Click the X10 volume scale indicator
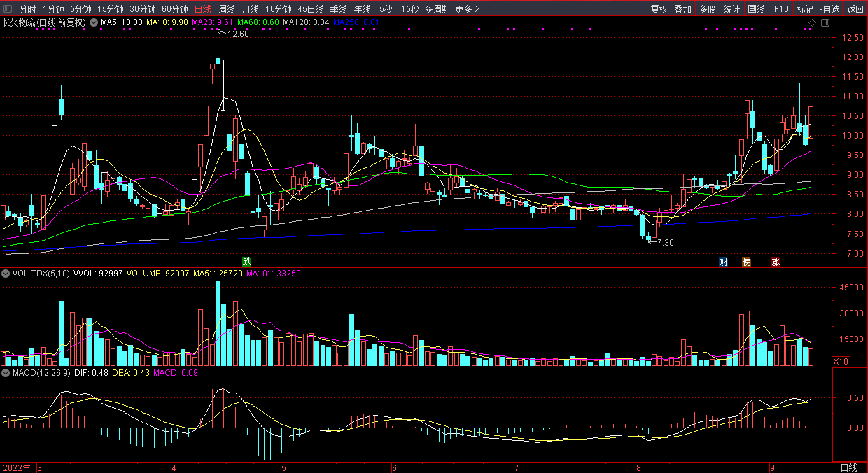The height and width of the screenshot is (473, 868). [x=841, y=361]
